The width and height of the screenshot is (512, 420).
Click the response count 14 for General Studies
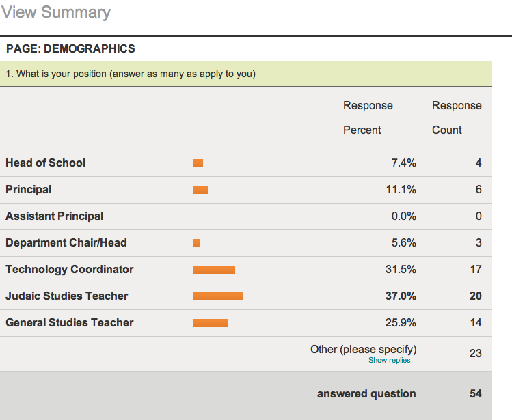475,322
